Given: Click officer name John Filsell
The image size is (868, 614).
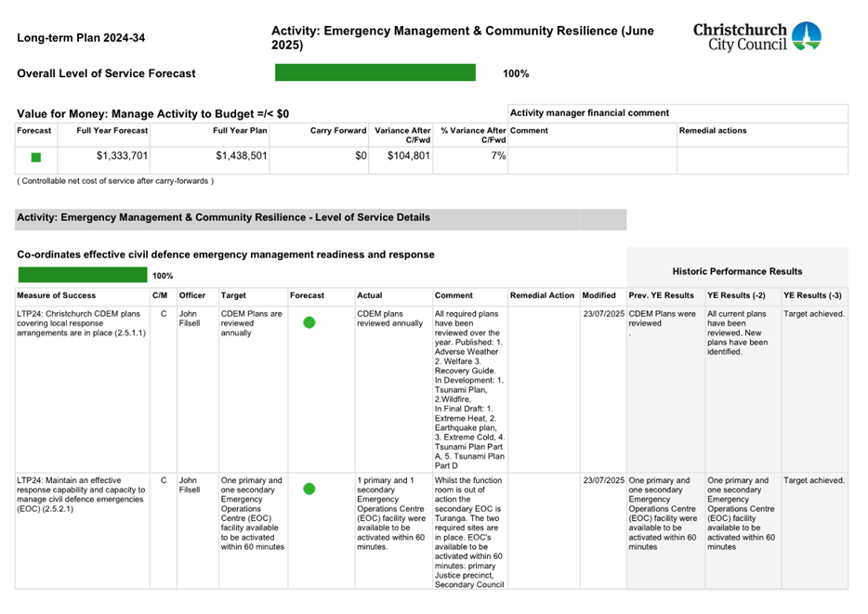Looking at the screenshot, I should coord(191,319).
